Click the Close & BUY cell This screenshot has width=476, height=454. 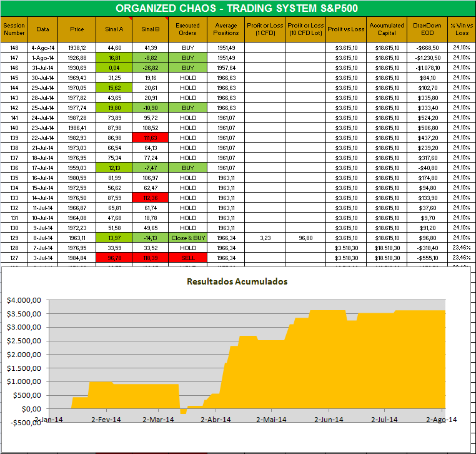(187, 238)
